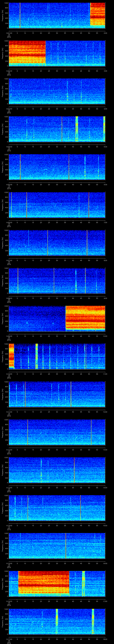Click the red broadband noise block in the 6:02:00 panel
Screen dimensions: 114x644
coord(27,52)
